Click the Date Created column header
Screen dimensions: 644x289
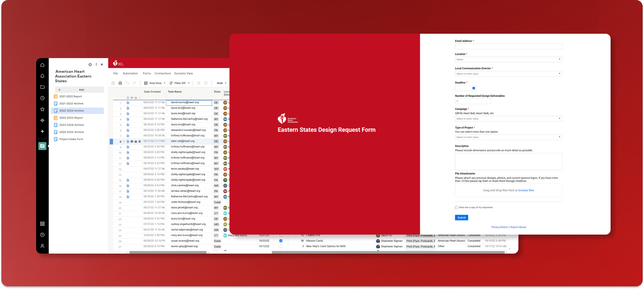click(152, 92)
